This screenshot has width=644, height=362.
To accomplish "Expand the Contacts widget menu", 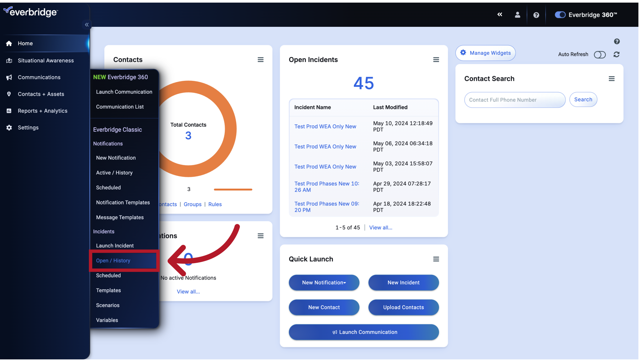I will 260,60.
